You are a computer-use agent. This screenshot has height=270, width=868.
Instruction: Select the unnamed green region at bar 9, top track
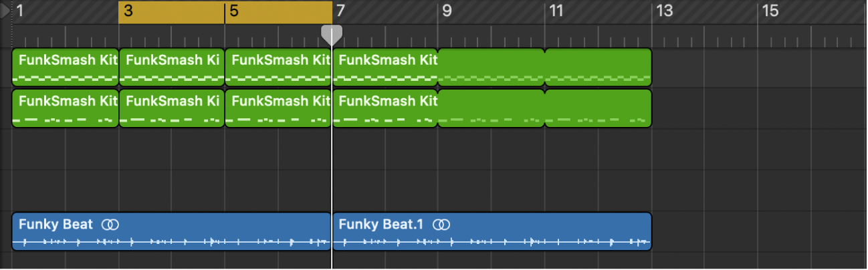[492, 67]
